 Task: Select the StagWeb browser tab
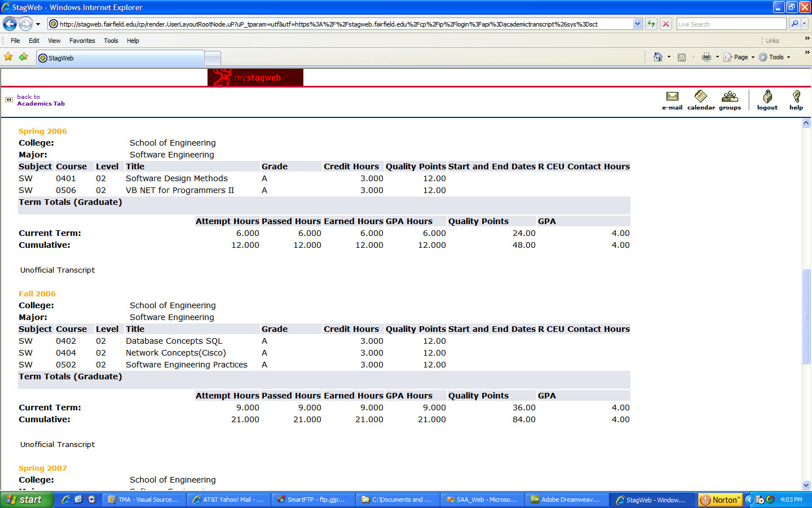(120, 58)
